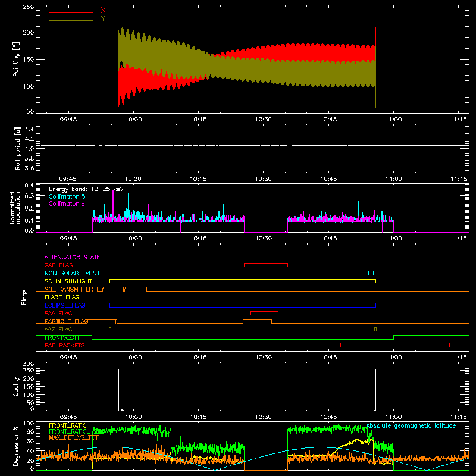Click 10:15 time label under modulation panel
Screen dimensions: 476x476
pos(198,239)
